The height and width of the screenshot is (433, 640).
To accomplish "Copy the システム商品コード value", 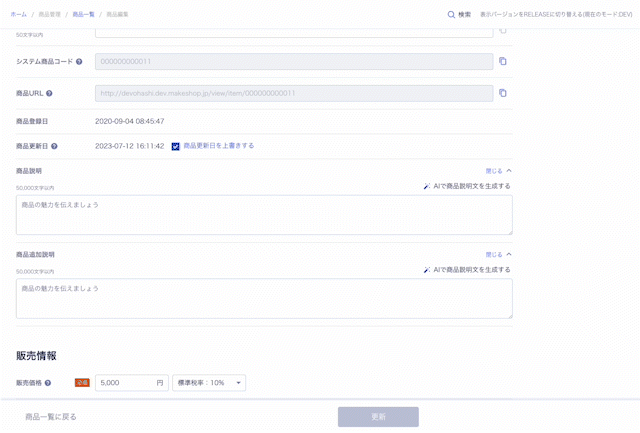I will (x=503, y=62).
